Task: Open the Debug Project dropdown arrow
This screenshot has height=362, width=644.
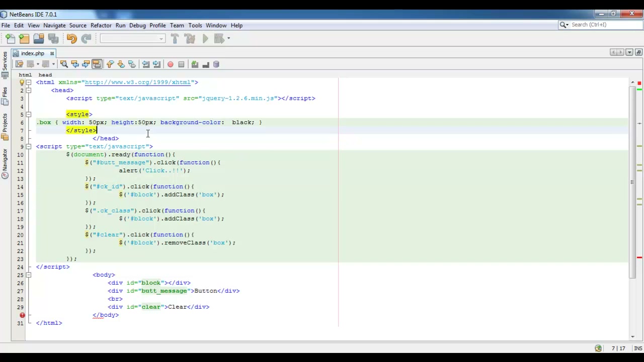Action: click(228, 39)
